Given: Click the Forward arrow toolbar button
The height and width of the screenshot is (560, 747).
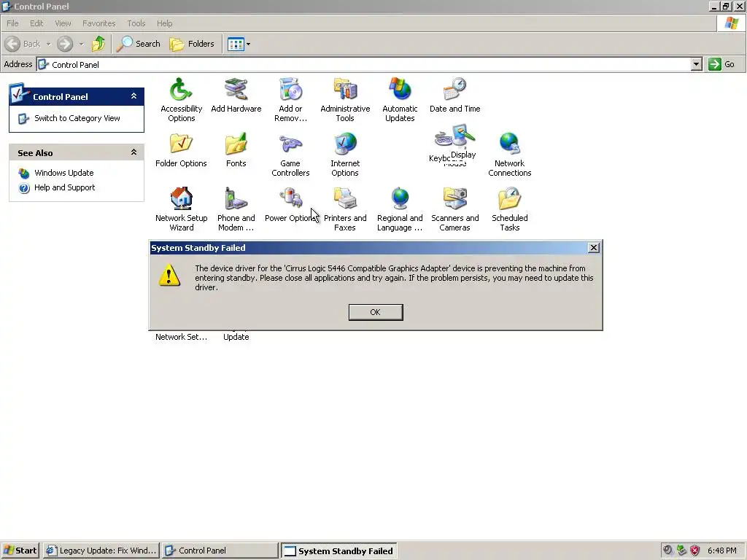Looking at the screenshot, I should [x=65, y=44].
